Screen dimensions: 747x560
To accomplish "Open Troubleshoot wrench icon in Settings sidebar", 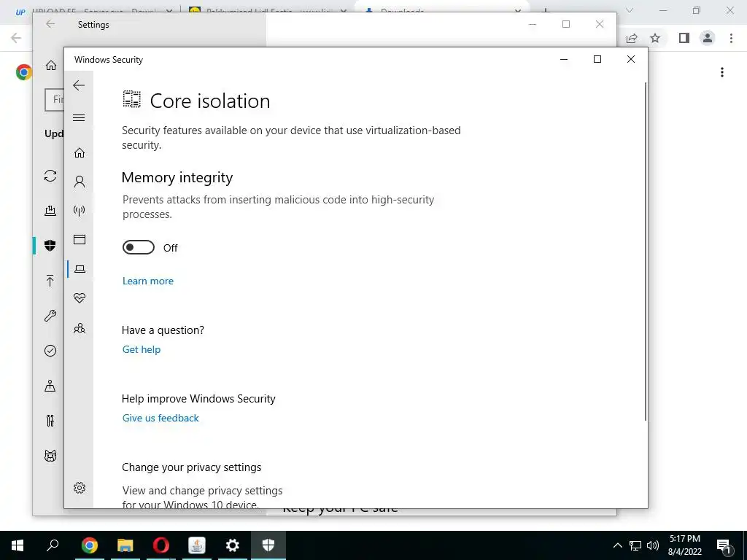I will click(50, 316).
